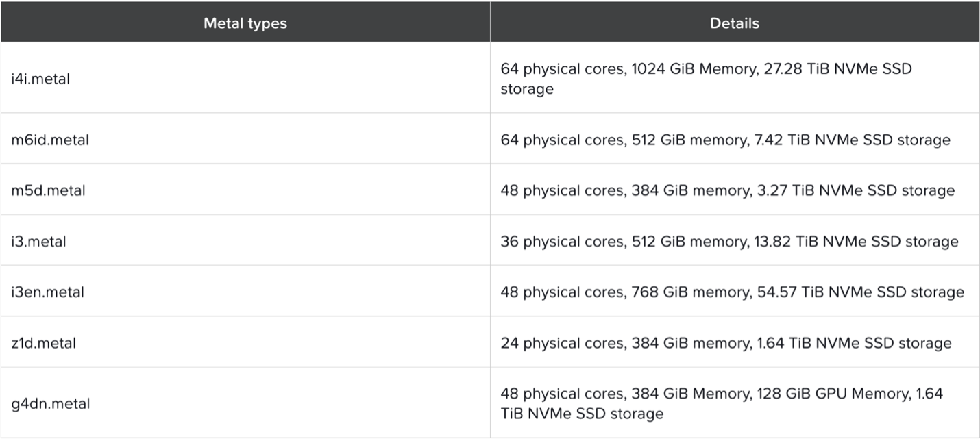Select the i3.metal cell
Viewport: 980px width, 441px height.
pyautogui.click(x=38, y=241)
